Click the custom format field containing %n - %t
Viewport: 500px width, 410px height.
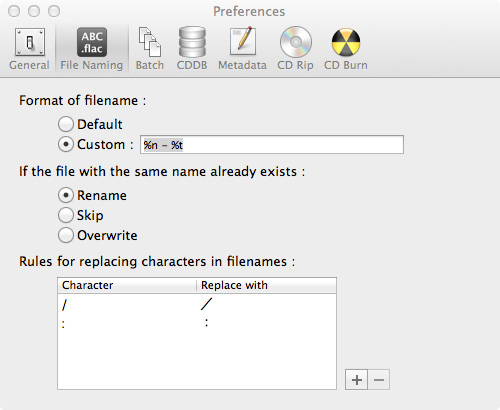click(x=272, y=145)
